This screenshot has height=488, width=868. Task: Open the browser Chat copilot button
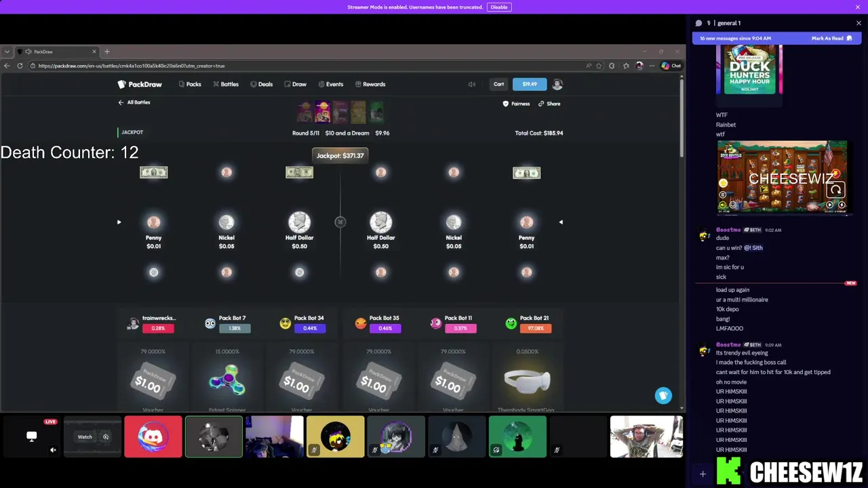671,66
